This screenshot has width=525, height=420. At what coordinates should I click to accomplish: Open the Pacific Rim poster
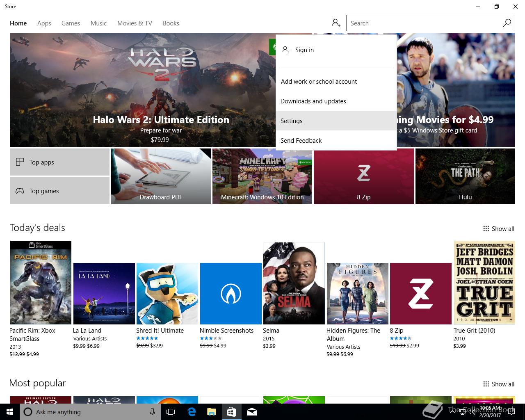point(41,283)
